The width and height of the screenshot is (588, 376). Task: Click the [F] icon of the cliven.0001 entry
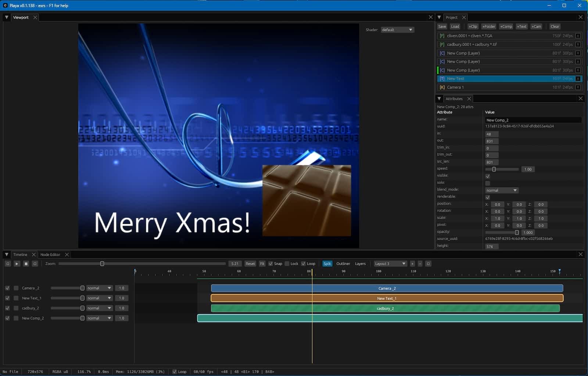[442, 36]
